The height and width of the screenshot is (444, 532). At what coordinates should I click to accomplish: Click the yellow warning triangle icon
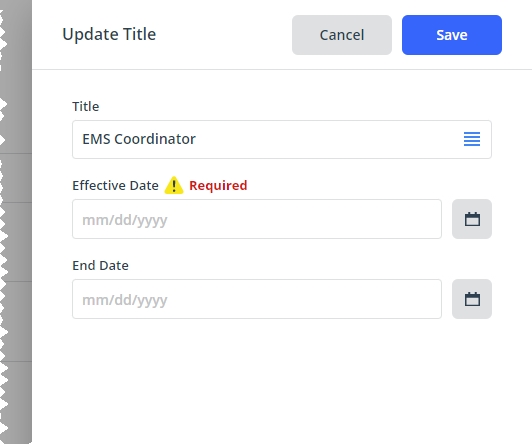click(x=174, y=186)
